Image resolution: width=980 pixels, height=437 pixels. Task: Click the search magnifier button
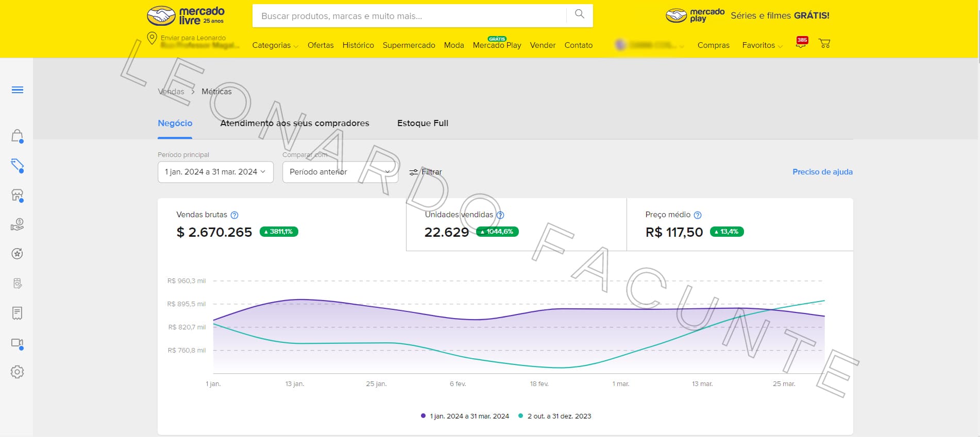[x=580, y=14]
